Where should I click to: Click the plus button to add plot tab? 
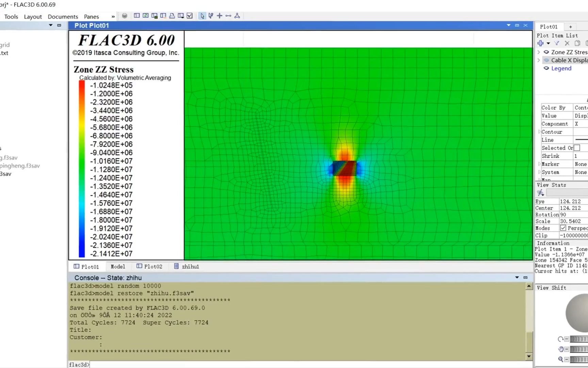tap(571, 27)
